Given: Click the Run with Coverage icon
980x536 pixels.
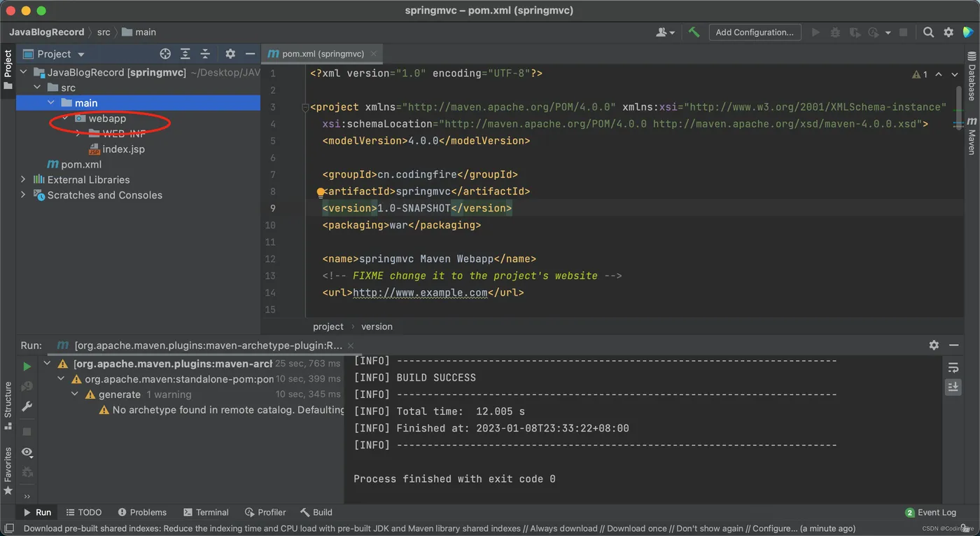Looking at the screenshot, I should [855, 32].
